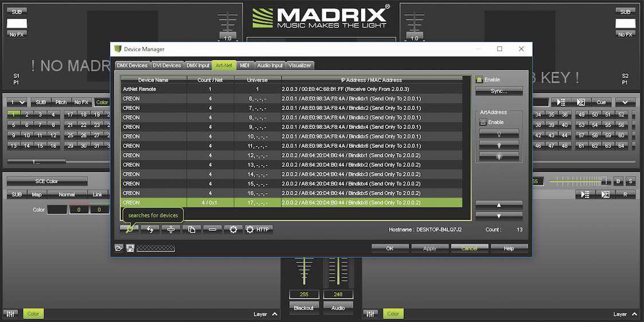
Task: Sort by the Device Name column header
Action: 153,80
